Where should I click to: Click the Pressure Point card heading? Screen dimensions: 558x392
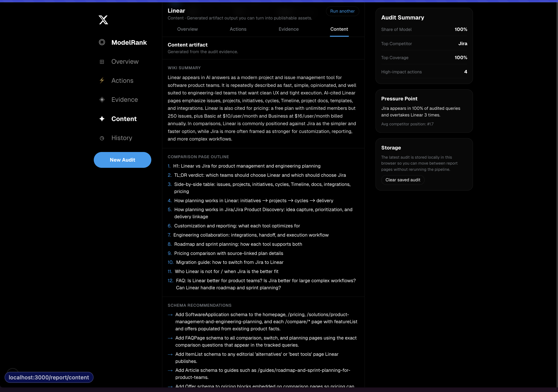click(399, 99)
